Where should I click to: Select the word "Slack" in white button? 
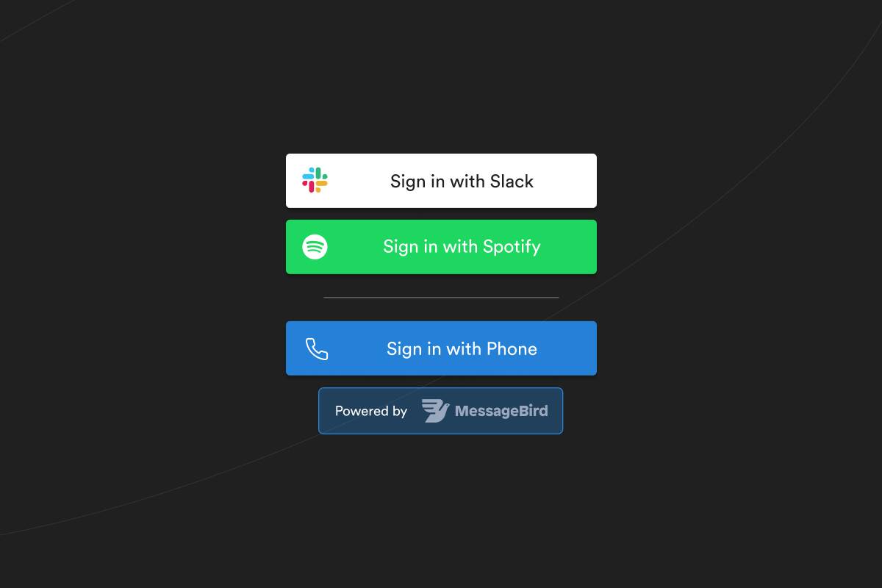coord(512,181)
